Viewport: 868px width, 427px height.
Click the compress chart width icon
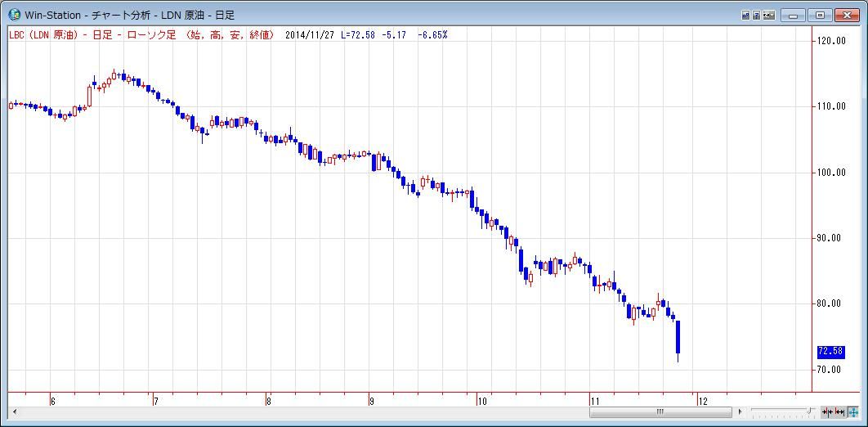pyautogui.click(x=828, y=412)
